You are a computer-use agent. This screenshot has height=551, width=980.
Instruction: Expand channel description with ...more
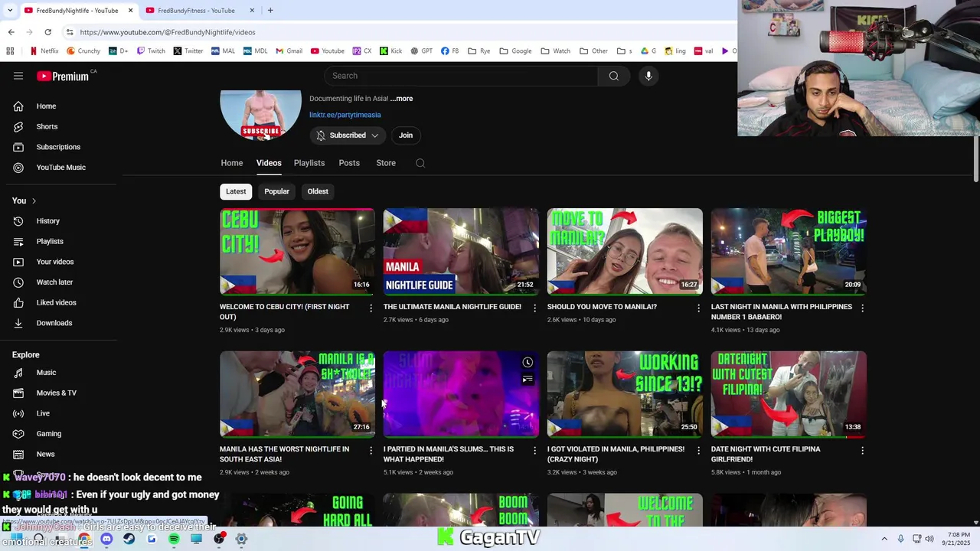point(401,99)
